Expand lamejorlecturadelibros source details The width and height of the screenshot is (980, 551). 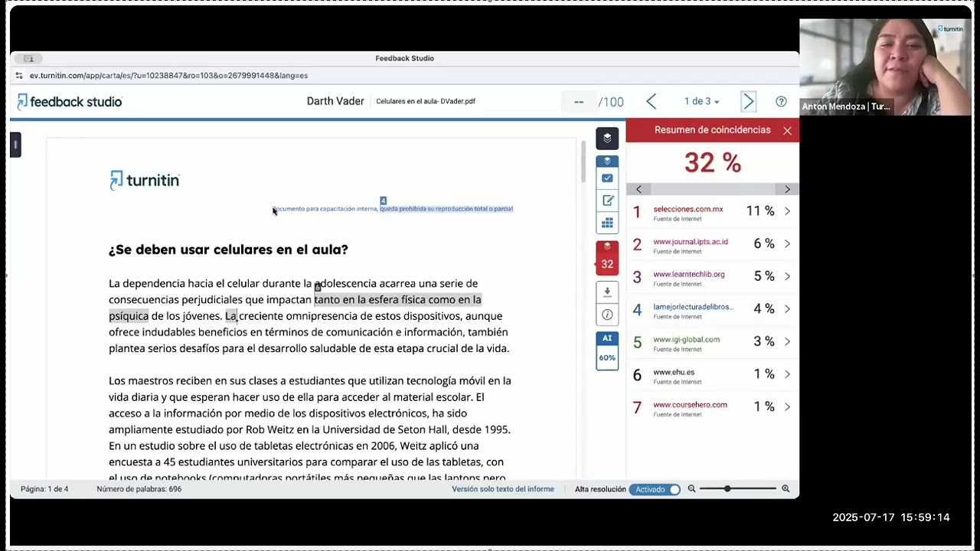pyautogui.click(x=787, y=309)
